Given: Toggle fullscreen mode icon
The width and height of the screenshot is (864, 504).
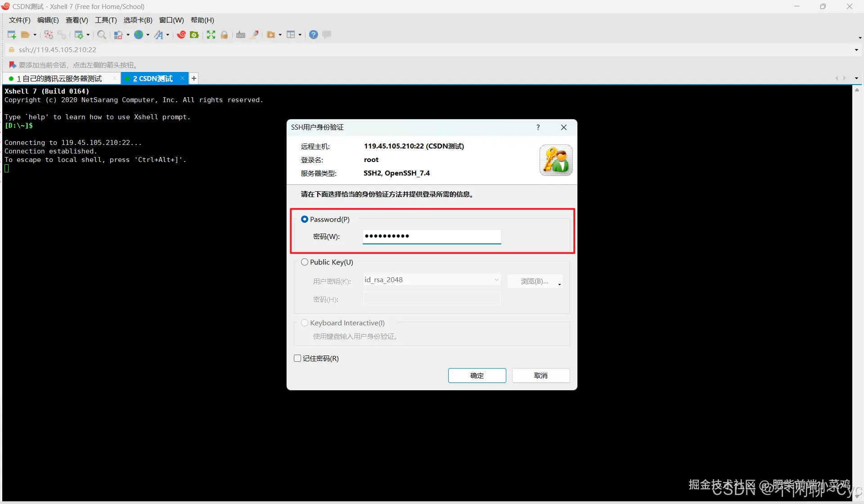Looking at the screenshot, I should tap(211, 35).
